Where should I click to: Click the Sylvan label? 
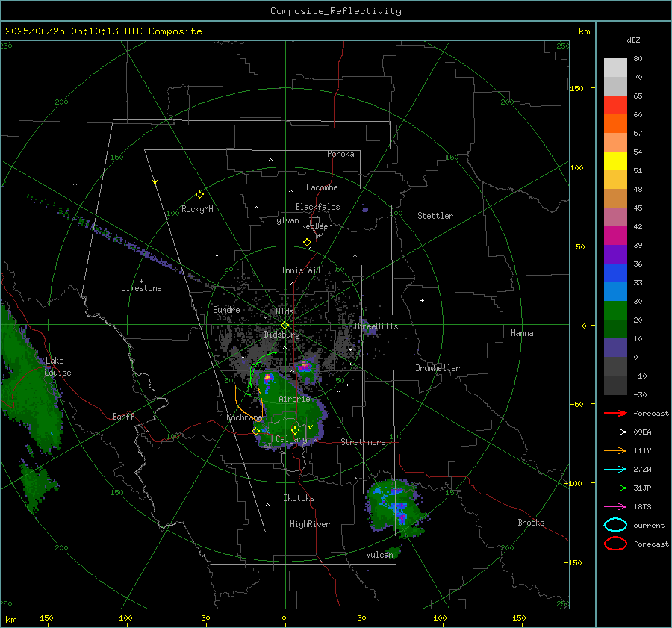[285, 220]
